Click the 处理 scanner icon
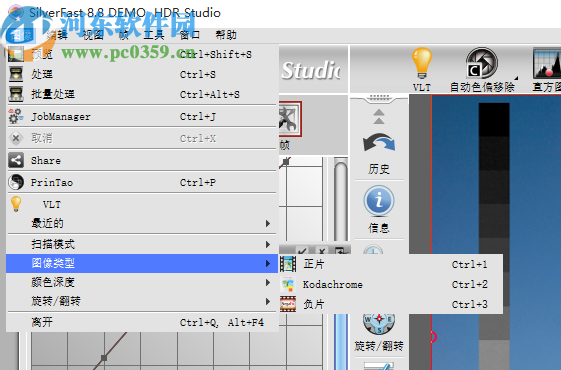Viewport: 561px width, 370px height. pos(16,74)
